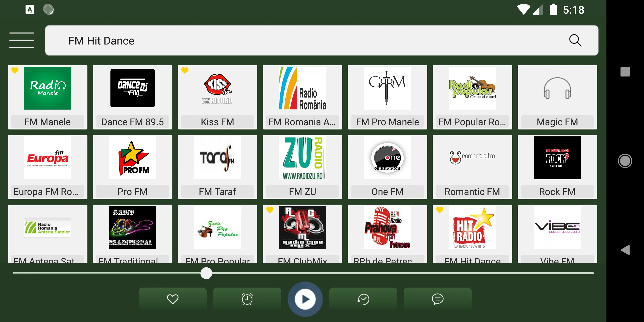Tap the FM ZU label
The height and width of the screenshot is (322, 644).
(x=303, y=192)
